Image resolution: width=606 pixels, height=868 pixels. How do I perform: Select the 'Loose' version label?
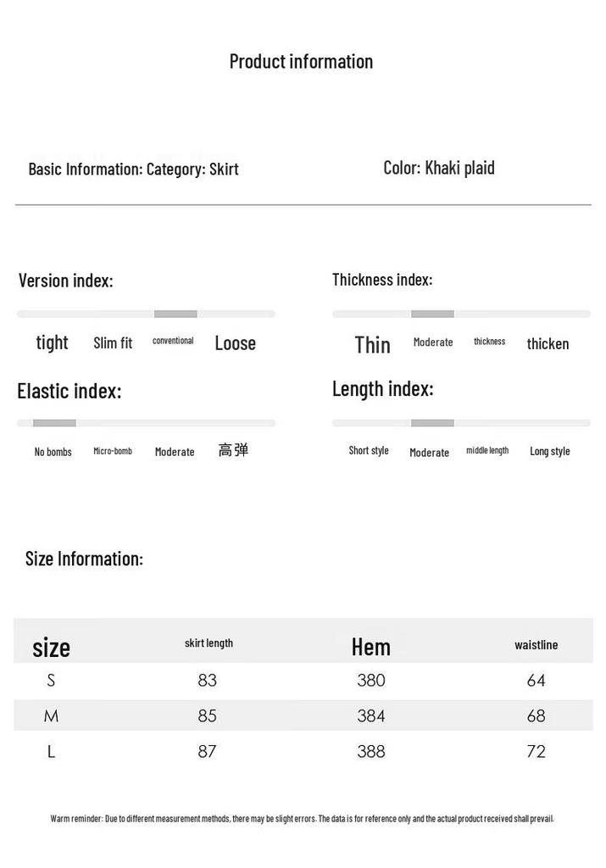236,343
